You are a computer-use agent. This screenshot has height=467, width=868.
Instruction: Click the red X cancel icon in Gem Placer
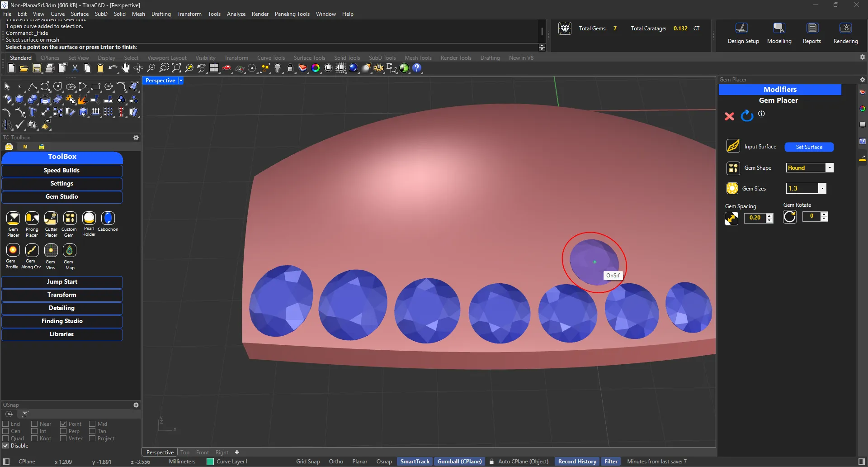click(x=729, y=116)
